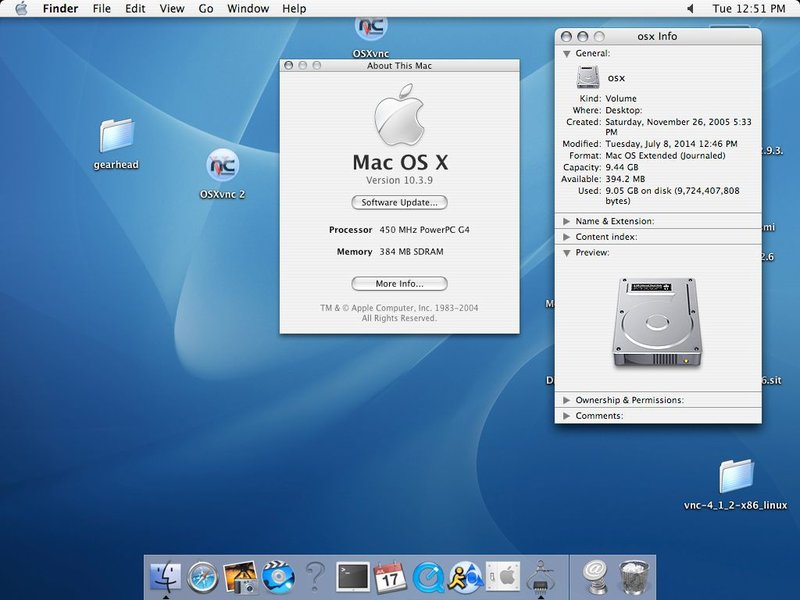This screenshot has width=800, height=600.
Task: Minimize the osx Info window
Action: (x=583, y=36)
